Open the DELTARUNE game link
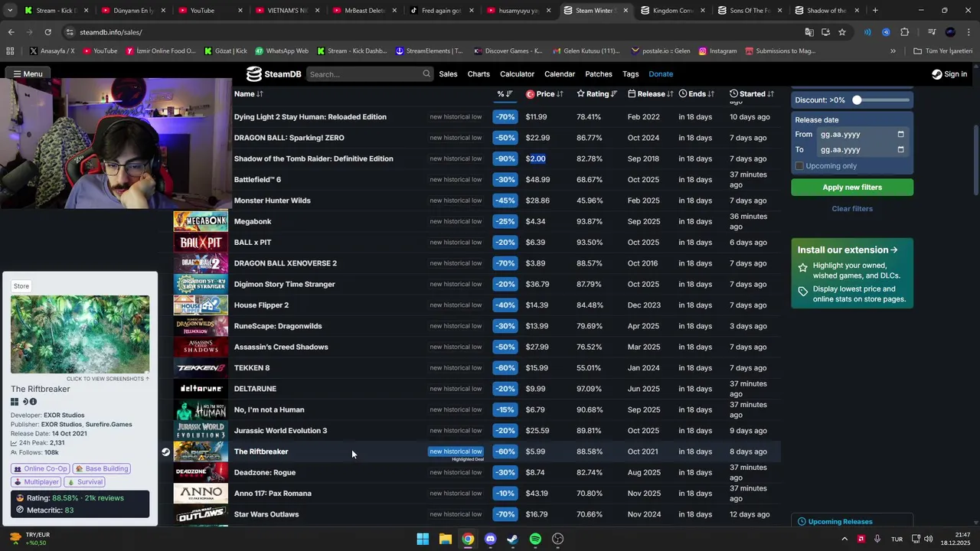 point(255,389)
